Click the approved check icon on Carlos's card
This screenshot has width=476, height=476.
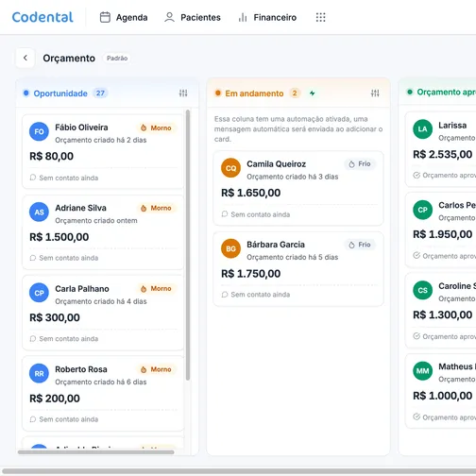click(x=416, y=255)
